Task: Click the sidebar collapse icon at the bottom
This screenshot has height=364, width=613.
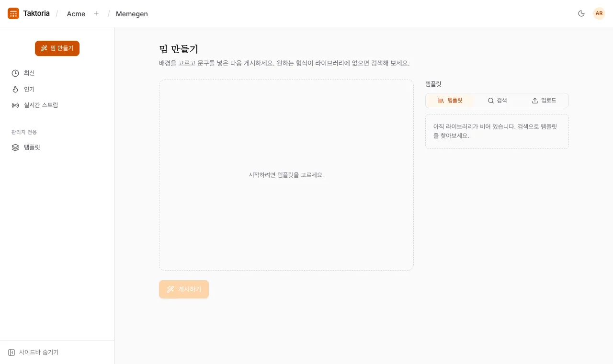Action: (x=11, y=353)
